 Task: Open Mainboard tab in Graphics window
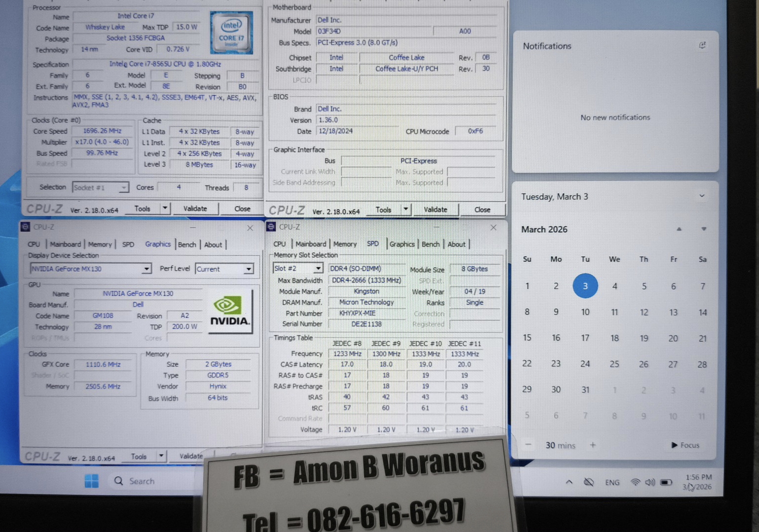point(65,244)
